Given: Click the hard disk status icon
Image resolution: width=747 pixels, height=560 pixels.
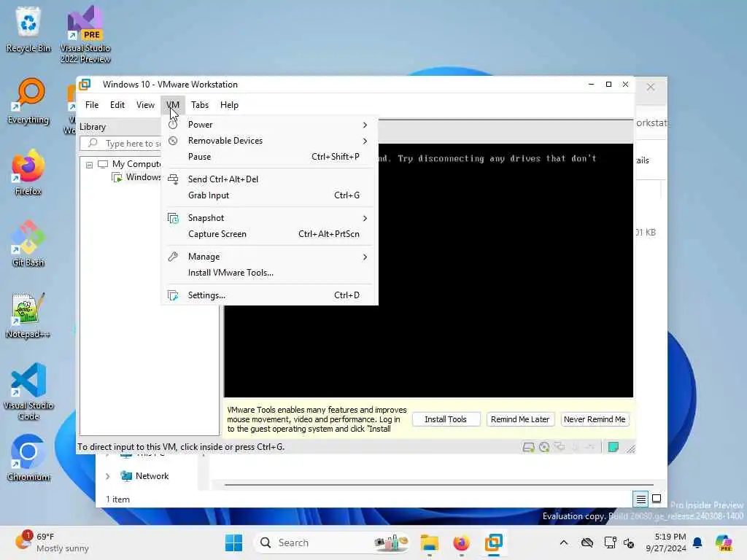Looking at the screenshot, I should (x=528, y=447).
